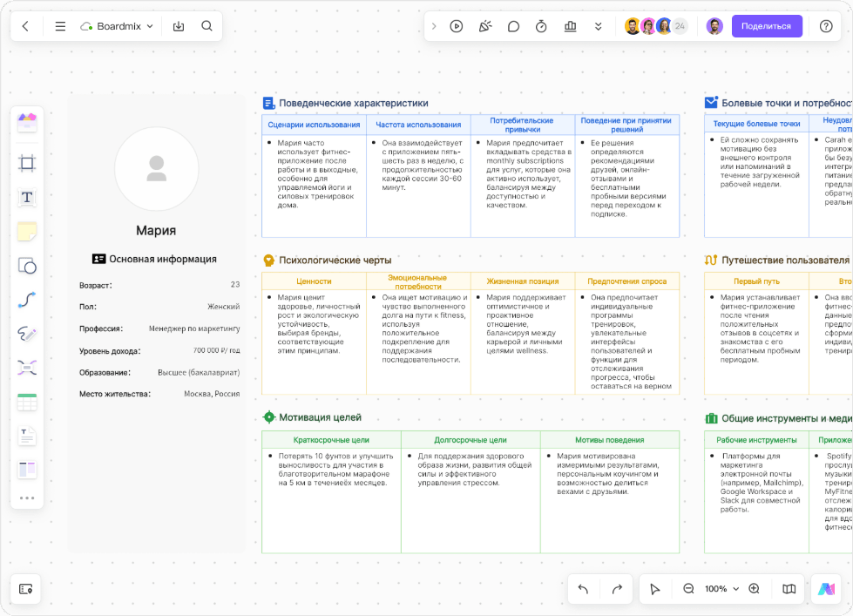Select the Sticky note tool

click(27, 231)
